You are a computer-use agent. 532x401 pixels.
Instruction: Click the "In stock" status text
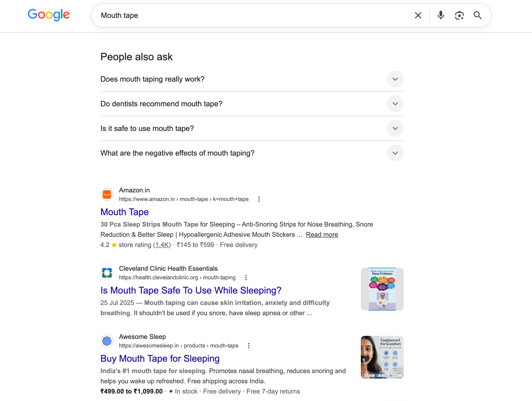[x=186, y=391]
